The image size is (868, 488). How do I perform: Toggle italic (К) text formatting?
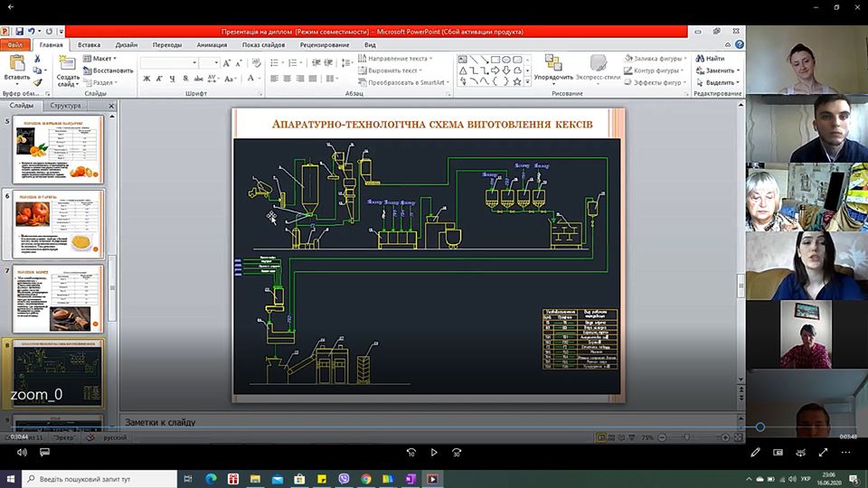click(159, 79)
